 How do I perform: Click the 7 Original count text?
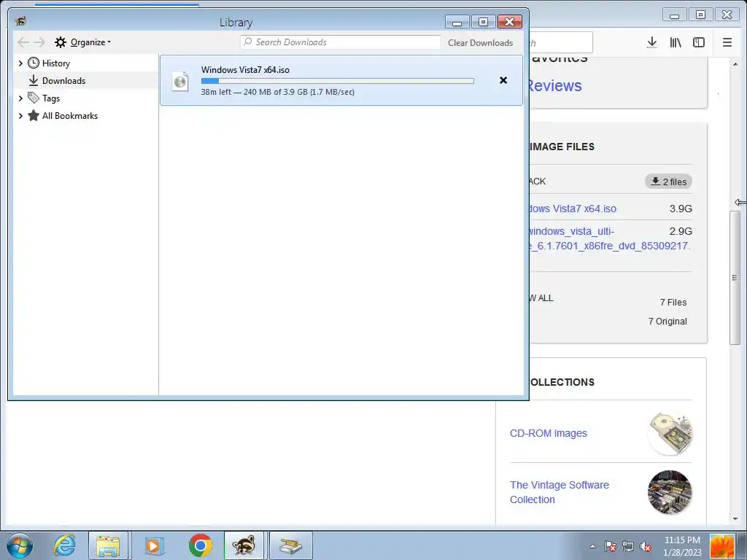tap(667, 322)
